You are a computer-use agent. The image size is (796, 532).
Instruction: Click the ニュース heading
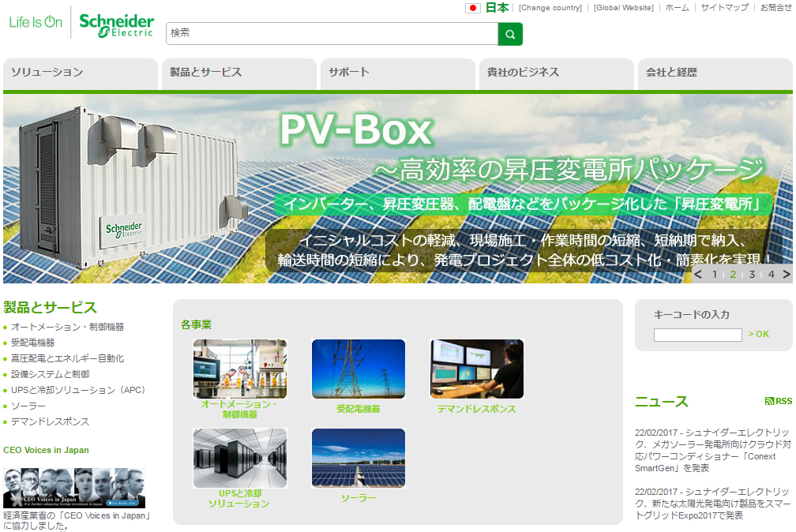pos(662,402)
